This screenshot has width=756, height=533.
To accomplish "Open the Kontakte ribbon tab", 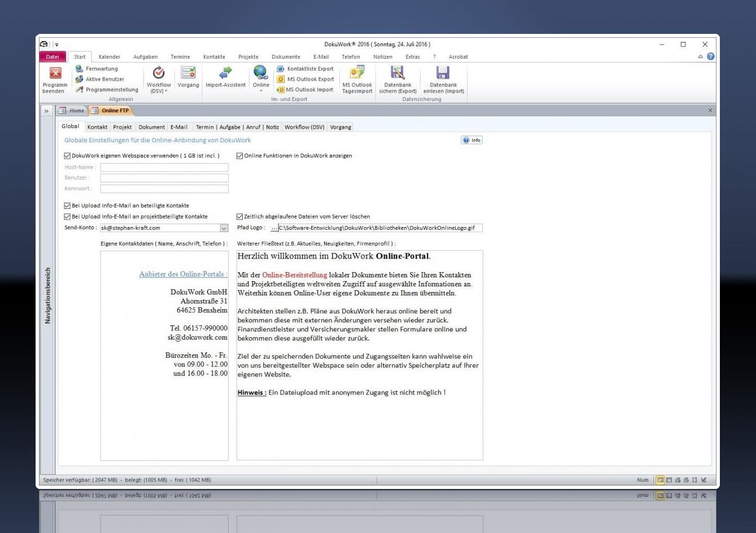I will (215, 56).
